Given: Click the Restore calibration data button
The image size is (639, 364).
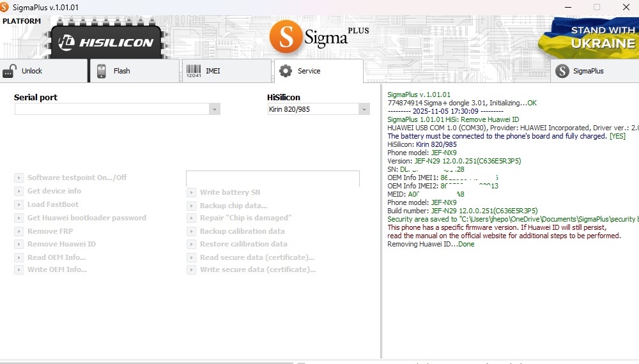Looking at the screenshot, I should point(237,244).
